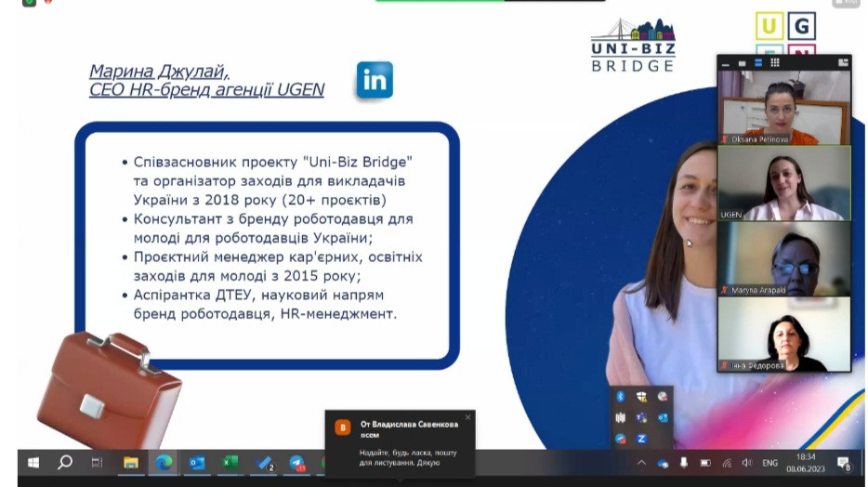Open Telegram from the taskbar
The height and width of the screenshot is (487, 868).
click(297, 463)
